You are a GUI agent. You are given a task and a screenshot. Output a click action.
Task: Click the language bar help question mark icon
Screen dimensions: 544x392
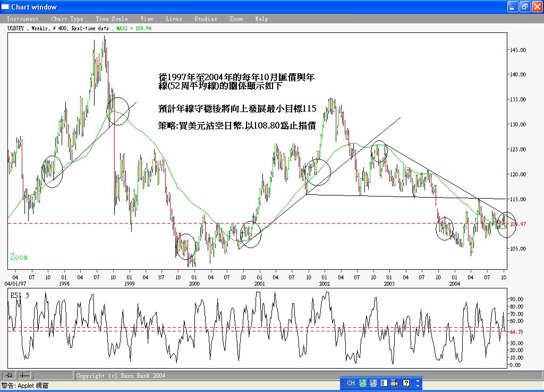coord(406,383)
